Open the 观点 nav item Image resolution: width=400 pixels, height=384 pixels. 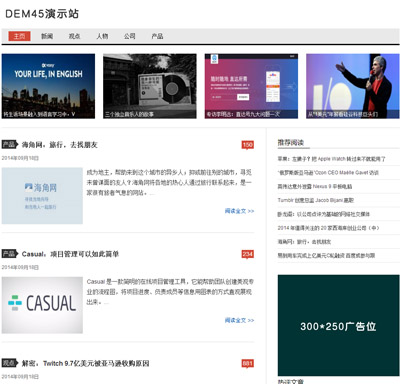[74, 36]
